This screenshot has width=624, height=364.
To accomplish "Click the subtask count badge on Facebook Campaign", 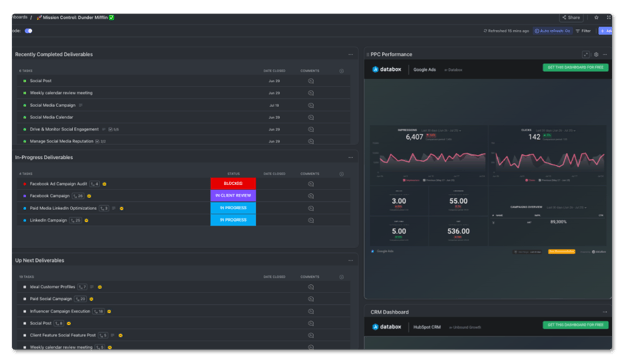I will (x=78, y=196).
